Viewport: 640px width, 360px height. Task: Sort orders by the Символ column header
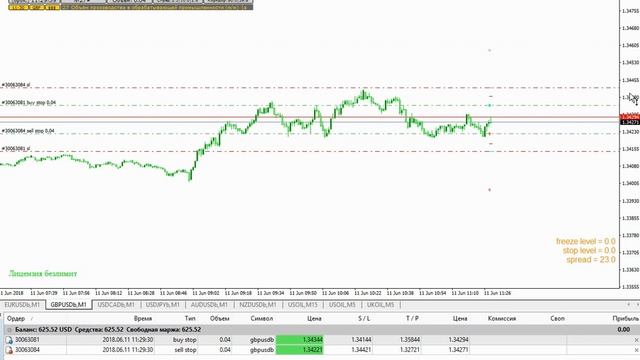[x=262, y=318]
